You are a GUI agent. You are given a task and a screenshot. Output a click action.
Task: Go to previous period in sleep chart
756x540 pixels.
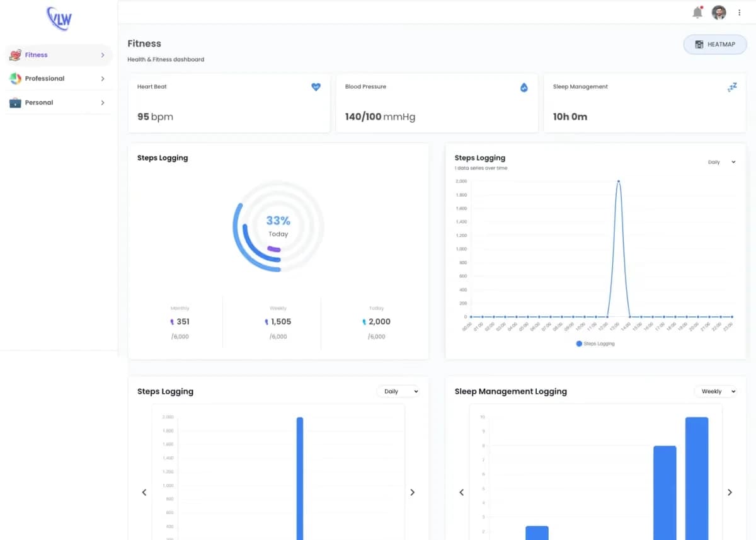461,492
